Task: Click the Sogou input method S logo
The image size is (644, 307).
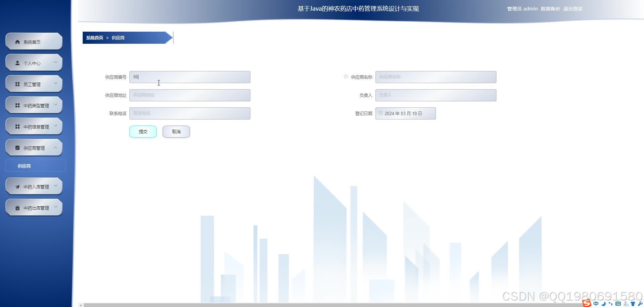Action: click(x=587, y=303)
